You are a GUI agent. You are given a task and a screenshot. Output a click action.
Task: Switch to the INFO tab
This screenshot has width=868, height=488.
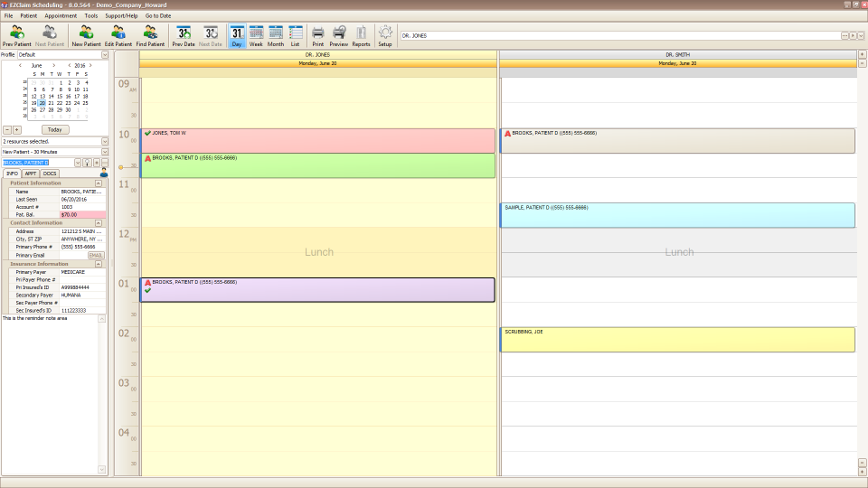12,174
